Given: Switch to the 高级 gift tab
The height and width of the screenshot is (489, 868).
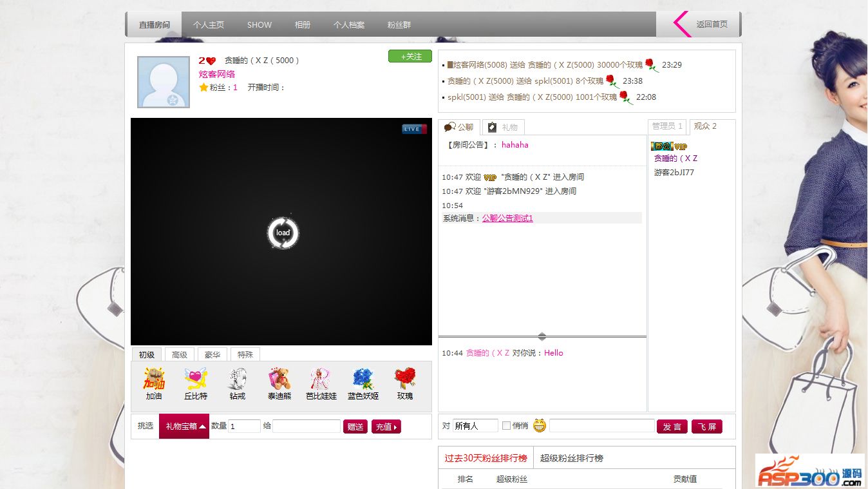Looking at the screenshot, I should (x=180, y=355).
